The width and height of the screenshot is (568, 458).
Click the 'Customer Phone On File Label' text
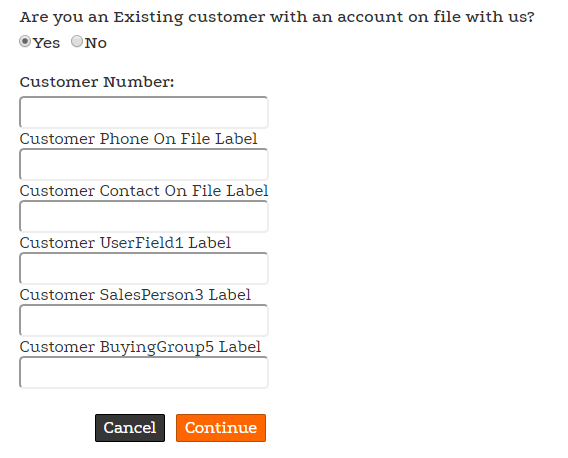tap(138, 139)
